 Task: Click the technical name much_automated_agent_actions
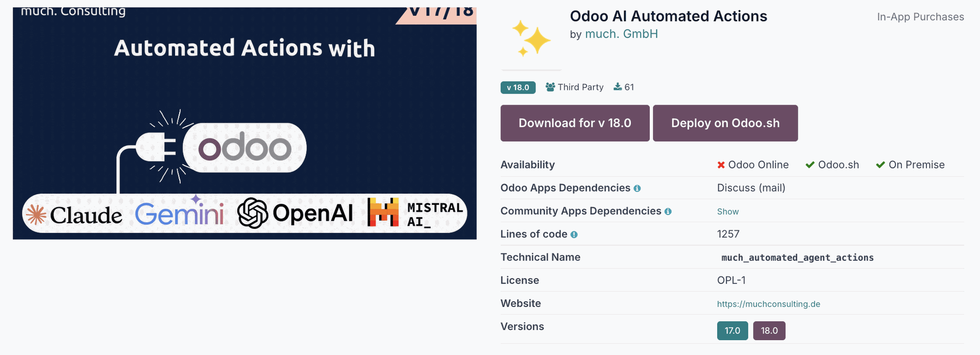(797, 257)
